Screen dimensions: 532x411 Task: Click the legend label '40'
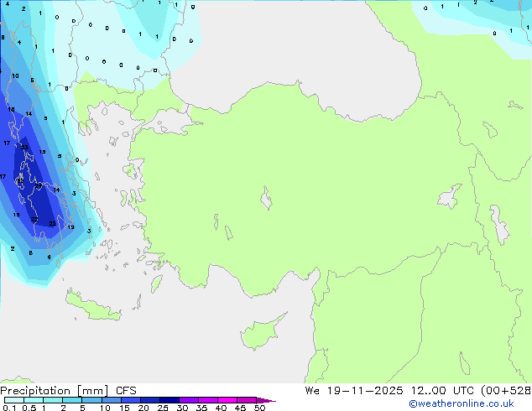(221, 408)
